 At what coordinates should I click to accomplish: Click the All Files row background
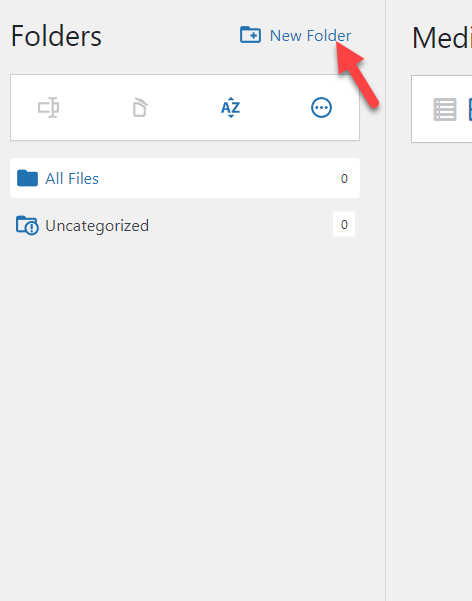[215, 178]
